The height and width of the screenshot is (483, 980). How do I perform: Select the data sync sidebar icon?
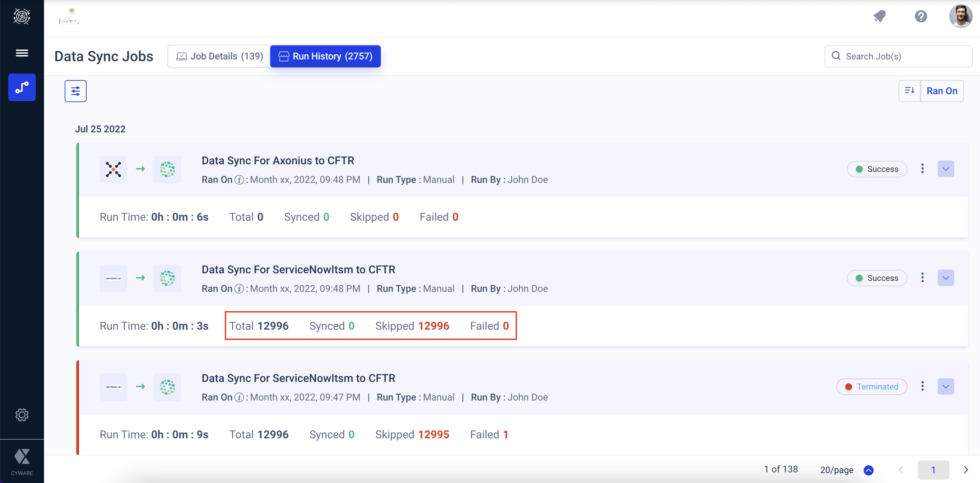(x=22, y=87)
